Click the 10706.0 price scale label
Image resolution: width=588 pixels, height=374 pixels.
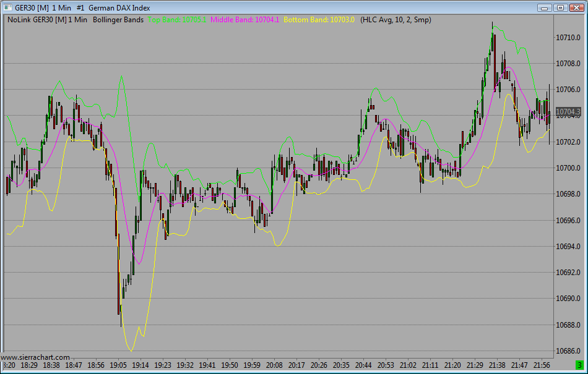568,90
